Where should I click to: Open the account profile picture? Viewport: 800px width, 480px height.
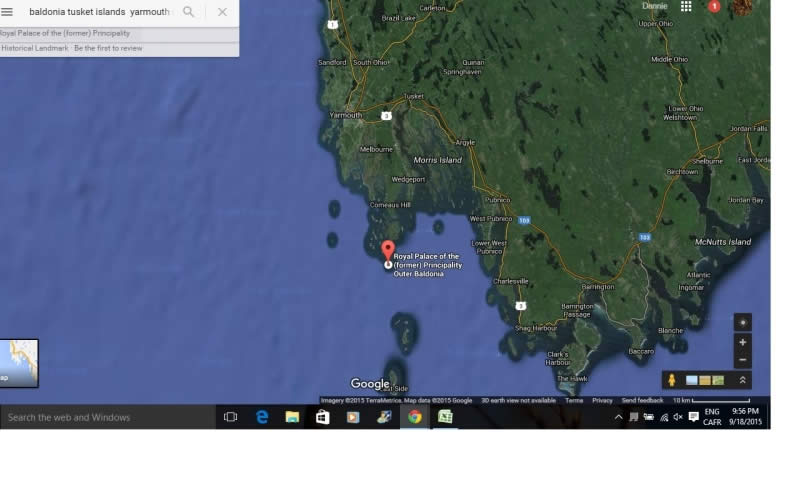coord(742,7)
